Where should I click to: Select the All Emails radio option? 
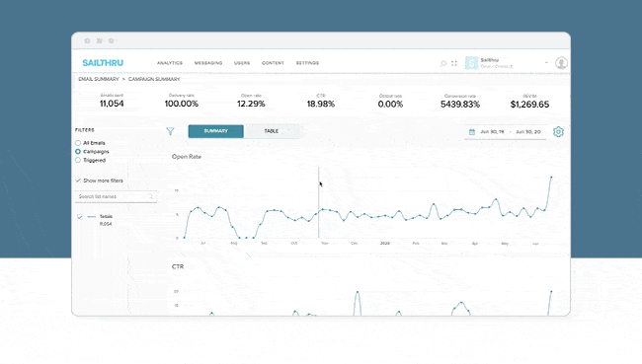[x=78, y=143]
